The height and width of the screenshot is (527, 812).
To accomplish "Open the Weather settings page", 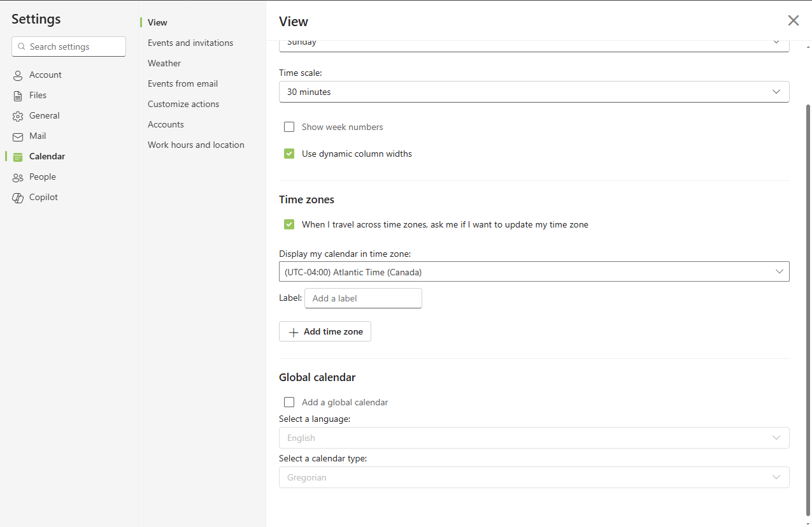I will click(x=164, y=63).
